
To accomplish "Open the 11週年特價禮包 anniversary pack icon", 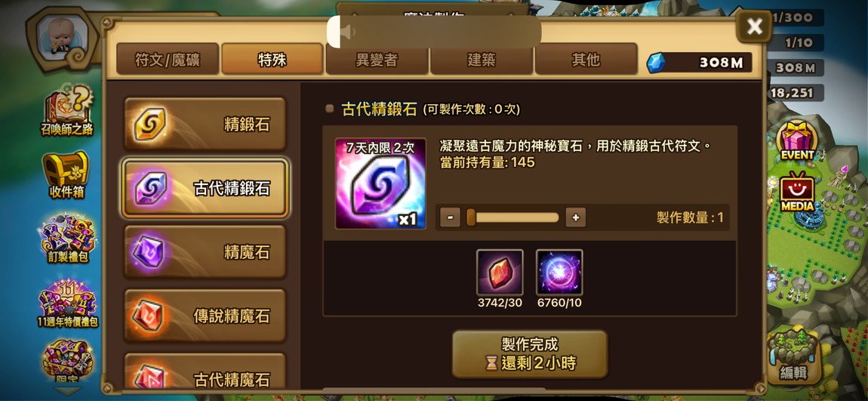I will click(x=67, y=303).
